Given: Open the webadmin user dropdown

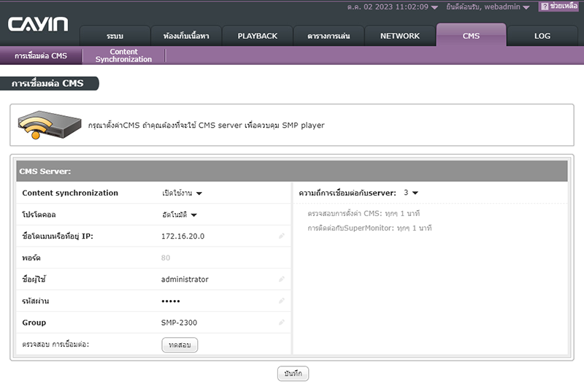Looking at the screenshot, I should [x=488, y=7].
